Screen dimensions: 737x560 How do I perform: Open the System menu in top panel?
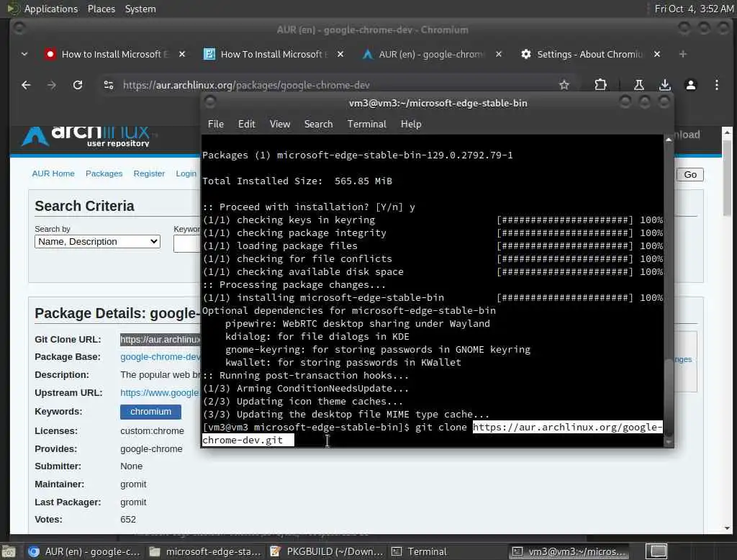coord(140,9)
